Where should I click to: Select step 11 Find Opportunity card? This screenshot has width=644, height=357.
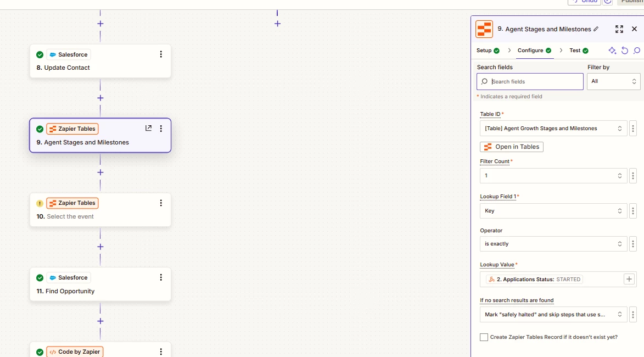point(100,285)
